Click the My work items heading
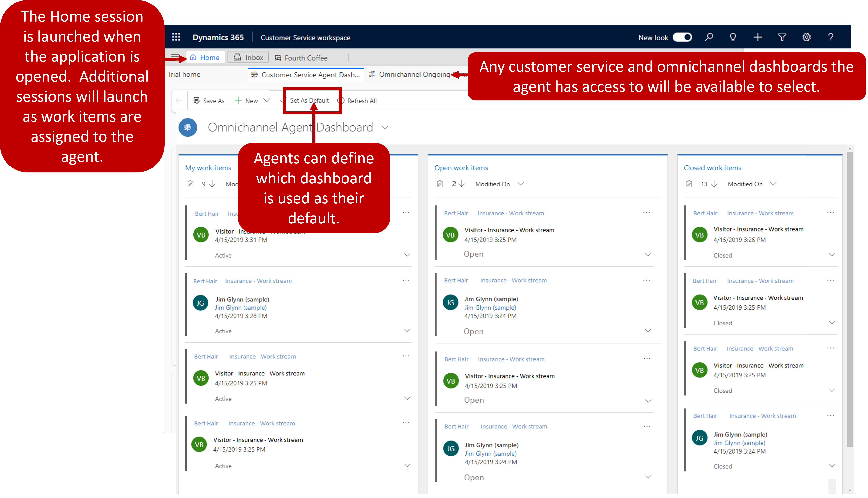 (208, 168)
